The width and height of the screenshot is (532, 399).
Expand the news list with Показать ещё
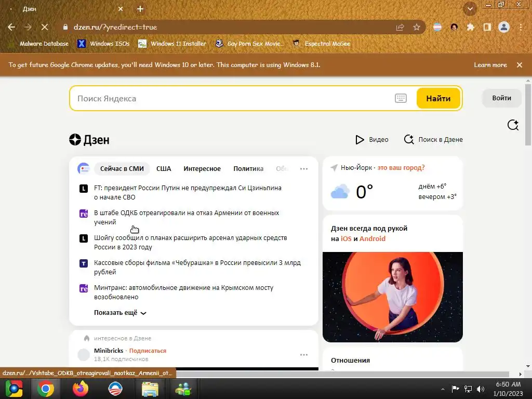(120, 312)
